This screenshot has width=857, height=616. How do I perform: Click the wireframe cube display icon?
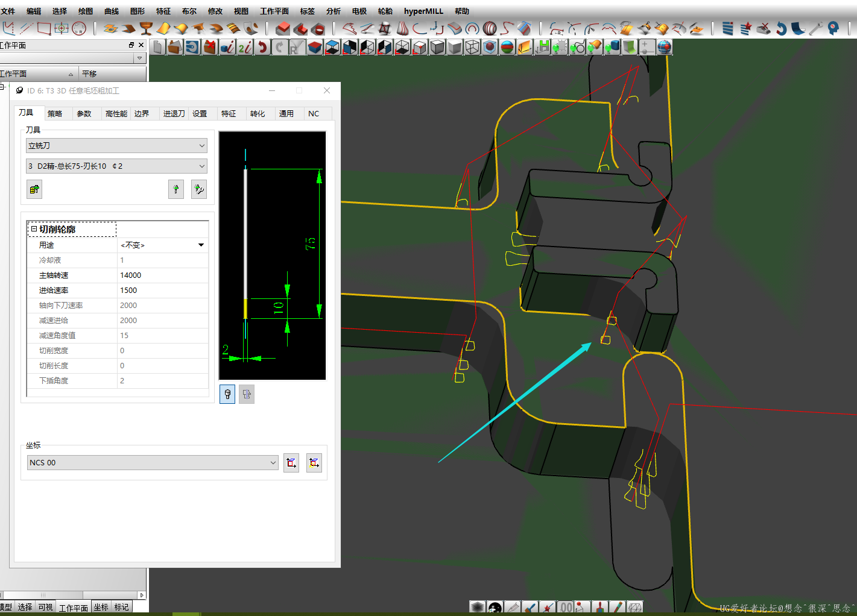coord(472,47)
